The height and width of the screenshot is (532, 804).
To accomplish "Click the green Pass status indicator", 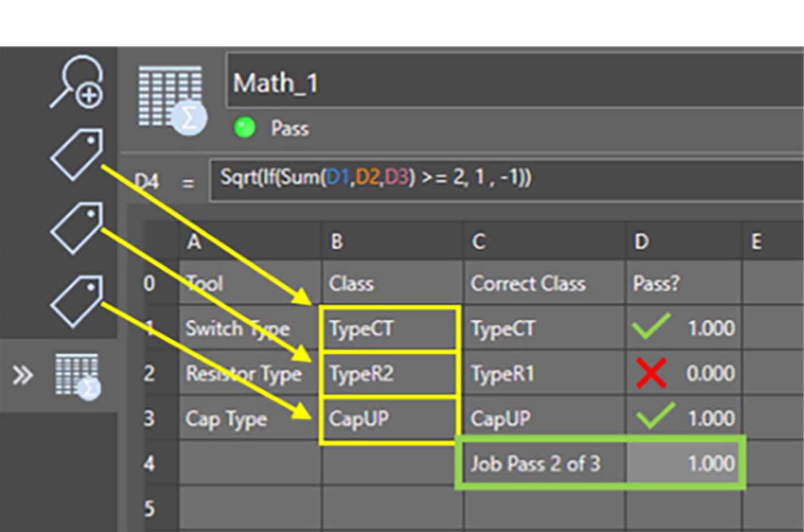I will tap(244, 128).
